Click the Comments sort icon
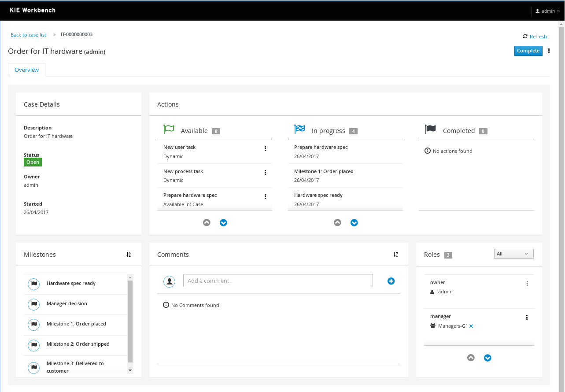Viewport: 565px width, 392px height. coord(396,255)
